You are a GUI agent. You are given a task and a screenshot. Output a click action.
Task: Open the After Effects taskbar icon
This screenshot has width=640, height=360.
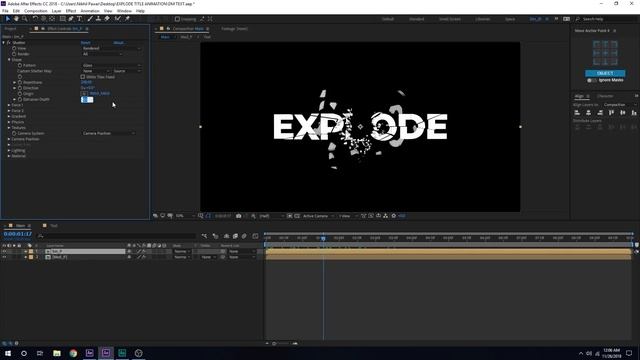coord(106,353)
